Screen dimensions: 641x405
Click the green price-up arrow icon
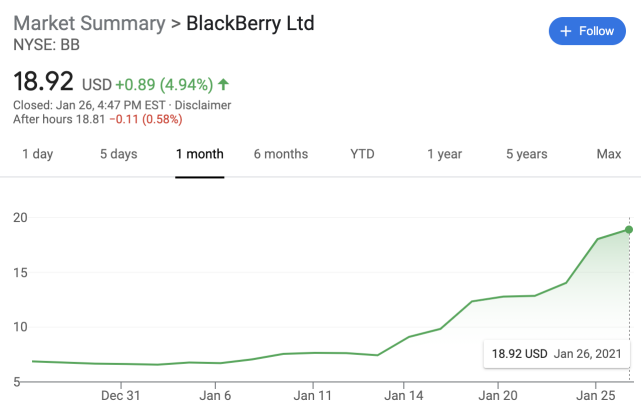tap(222, 84)
